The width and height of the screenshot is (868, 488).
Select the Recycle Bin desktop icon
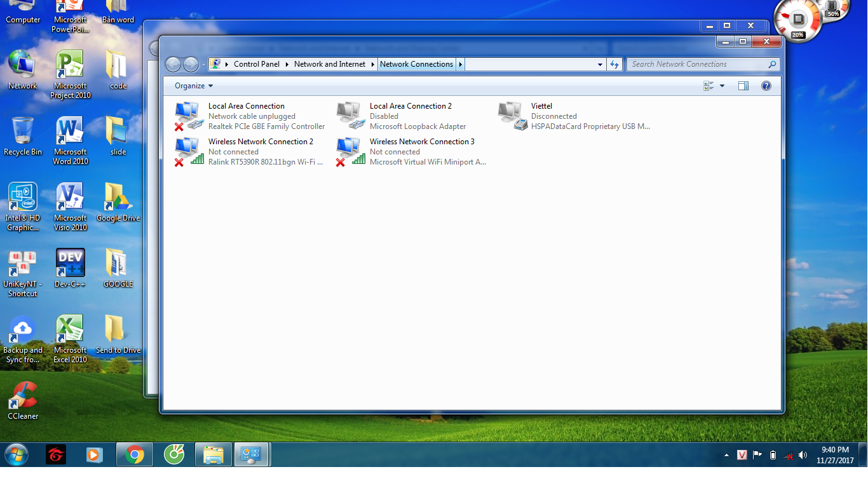tap(23, 137)
